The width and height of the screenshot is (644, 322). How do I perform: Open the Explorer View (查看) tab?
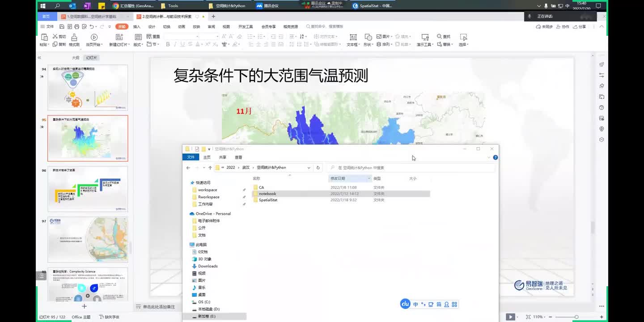(x=238, y=157)
